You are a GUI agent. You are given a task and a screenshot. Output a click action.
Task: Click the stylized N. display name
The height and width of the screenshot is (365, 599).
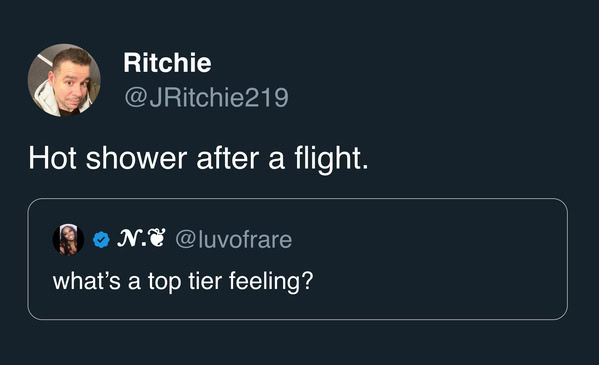[131, 239]
